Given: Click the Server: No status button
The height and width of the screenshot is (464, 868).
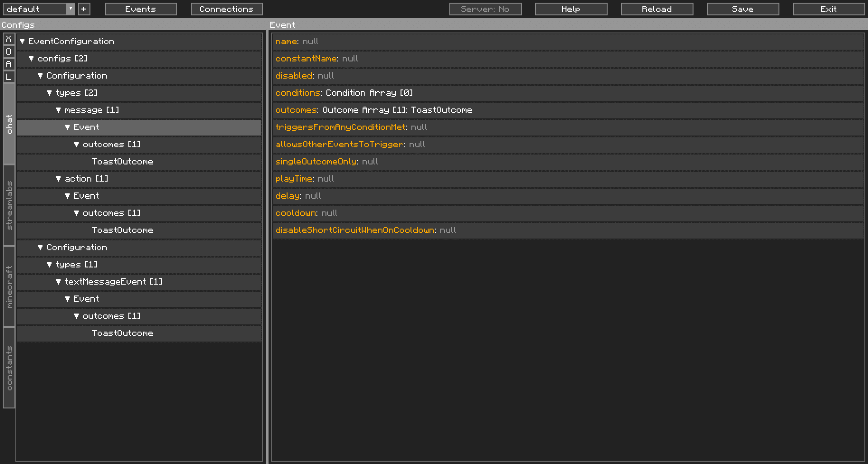Looking at the screenshot, I should click(x=486, y=9).
